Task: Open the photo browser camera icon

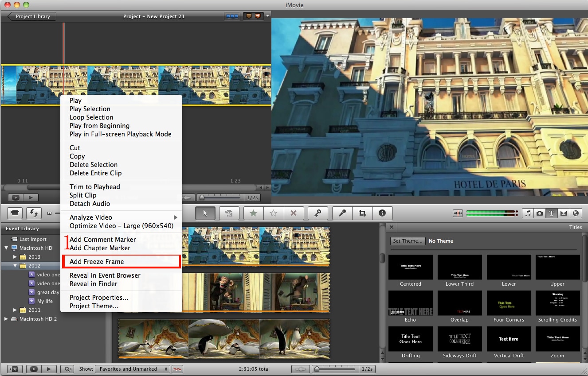Action: coord(540,213)
